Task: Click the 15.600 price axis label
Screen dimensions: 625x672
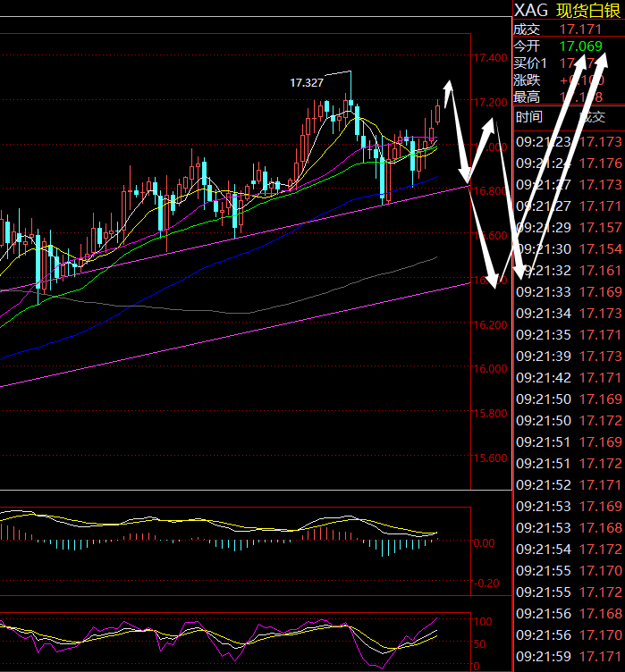Action: tap(490, 458)
